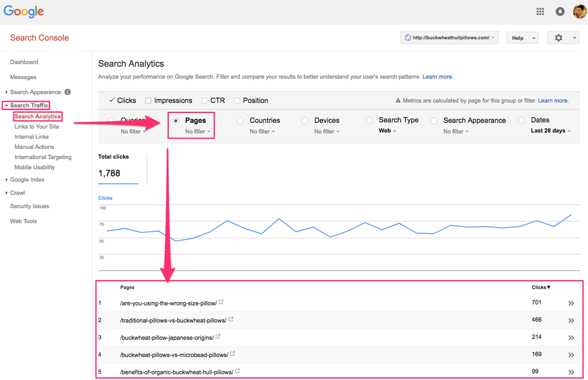Open external link for /benefits-of-organic-buckwheat-hull-pillows/

point(237,371)
